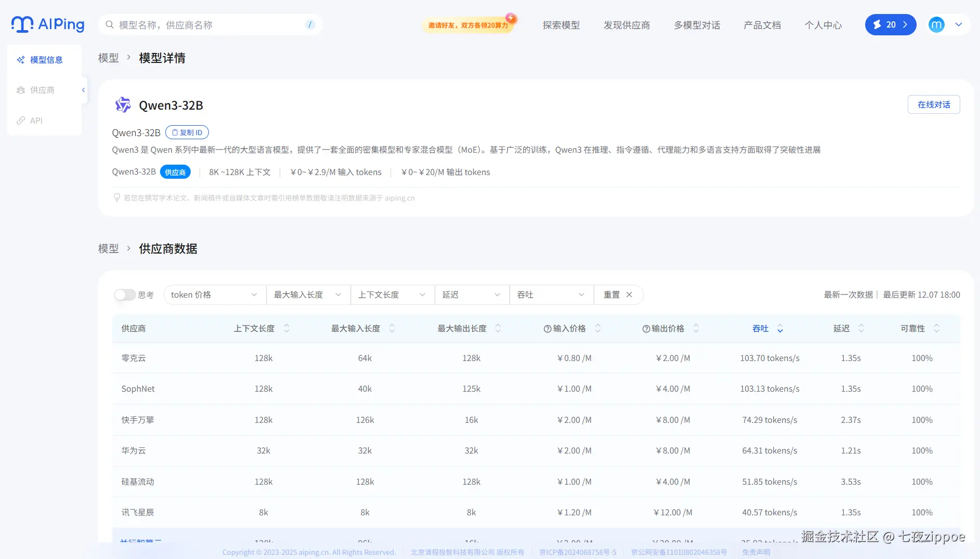Expand the user account menu chevron
This screenshot has width=980, height=559.
[x=959, y=24]
